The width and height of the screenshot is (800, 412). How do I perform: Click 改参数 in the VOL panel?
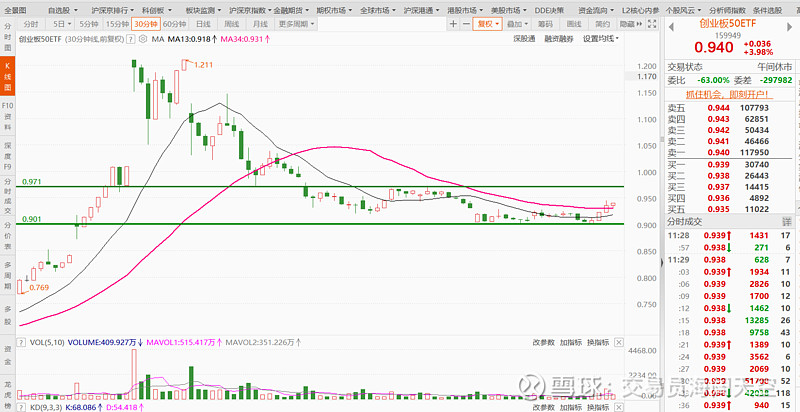pos(543,343)
